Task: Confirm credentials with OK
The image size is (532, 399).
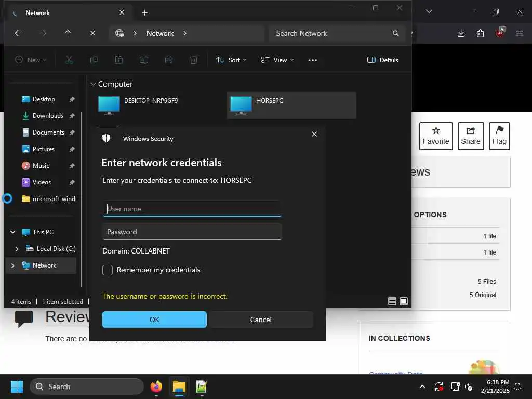Action: [x=154, y=320]
